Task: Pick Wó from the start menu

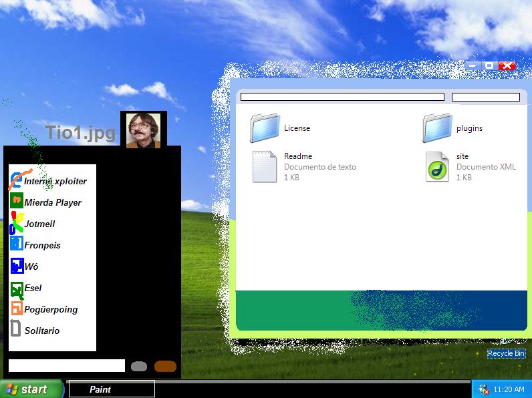Action: point(31,266)
